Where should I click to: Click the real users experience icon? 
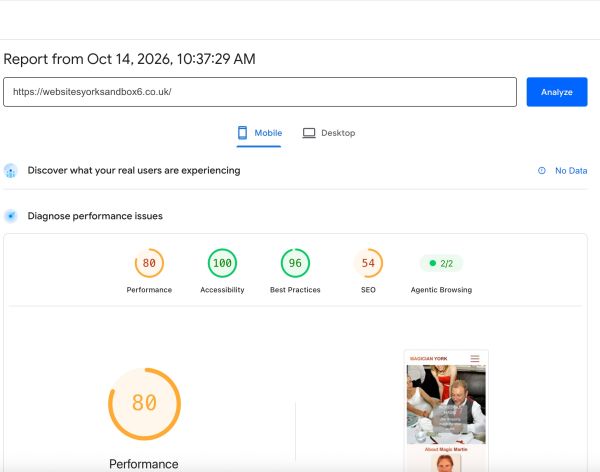click(x=11, y=171)
